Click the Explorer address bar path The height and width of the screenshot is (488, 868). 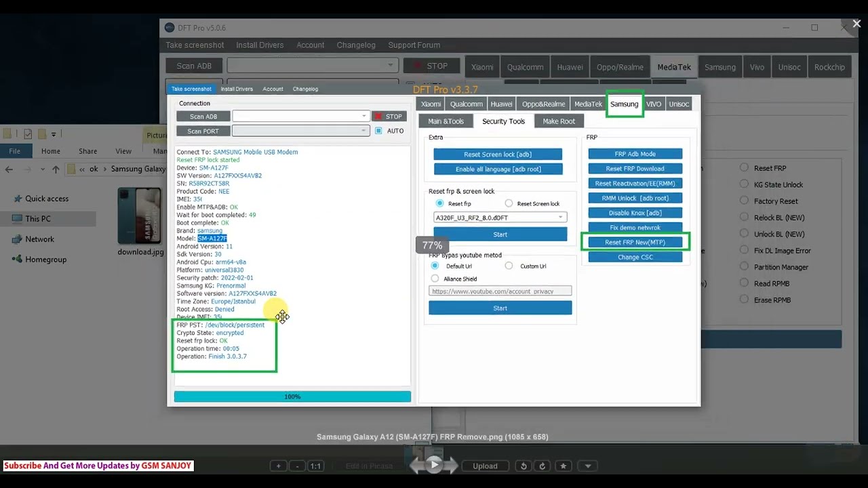[x=117, y=169]
